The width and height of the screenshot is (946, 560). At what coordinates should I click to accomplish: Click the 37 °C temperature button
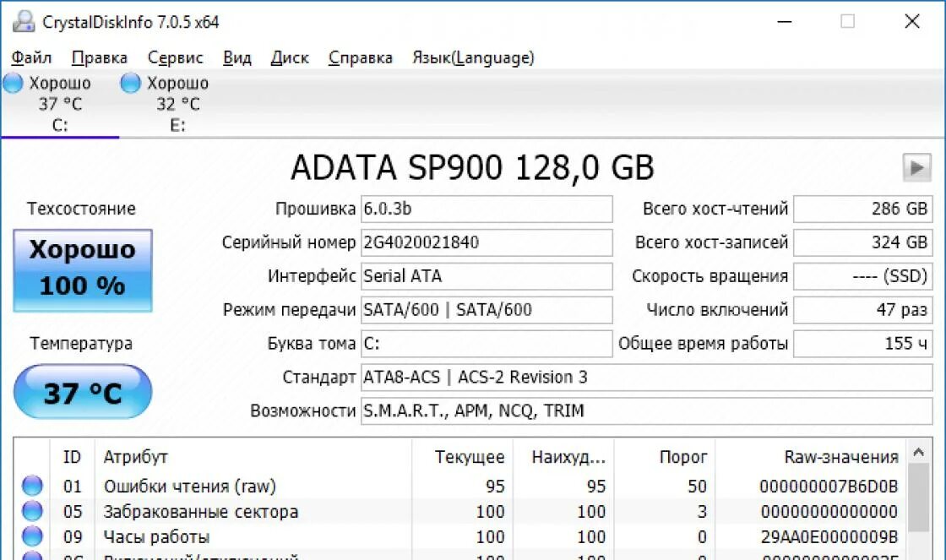tap(83, 392)
